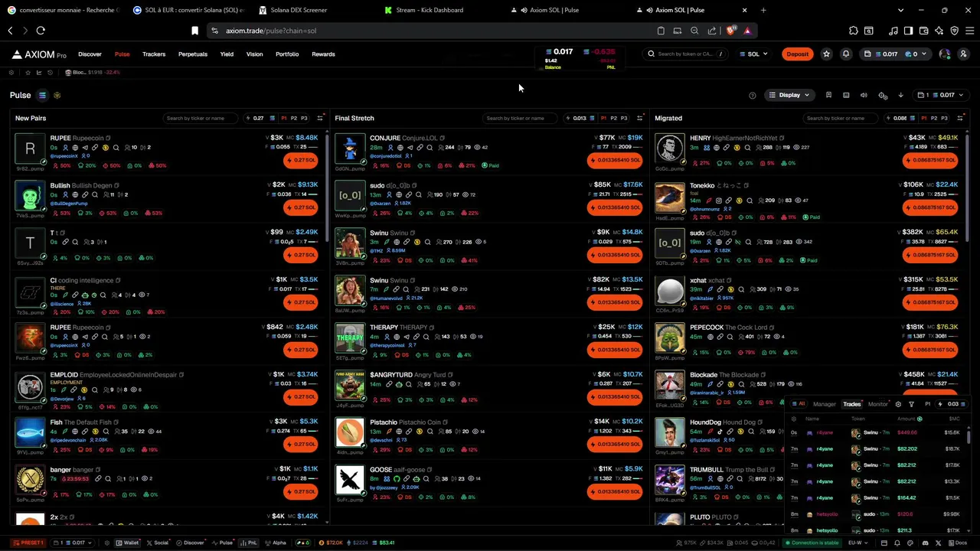Switch to Manager tab in trades panel
Screen dimensions: 980x551
pyautogui.click(x=825, y=404)
